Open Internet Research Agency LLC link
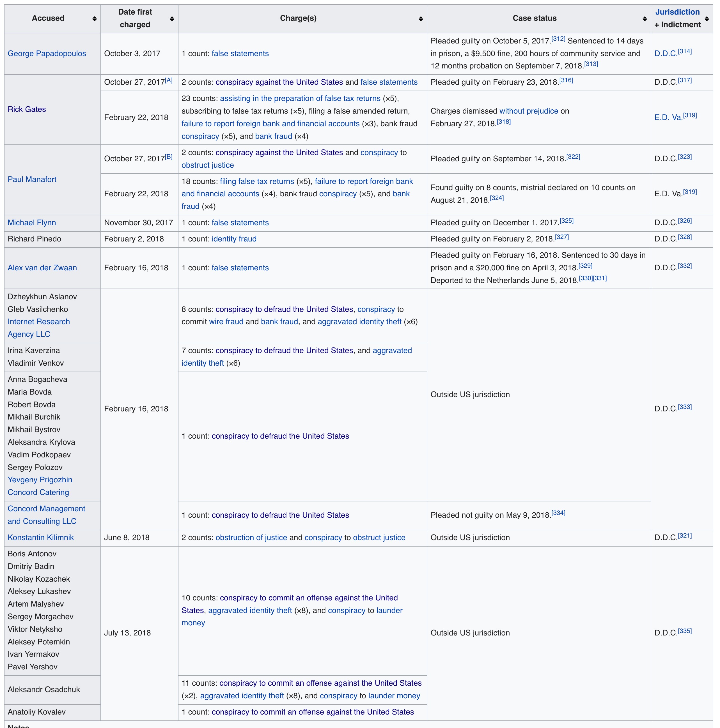Viewport: 720px width, 728px height. 38,322
